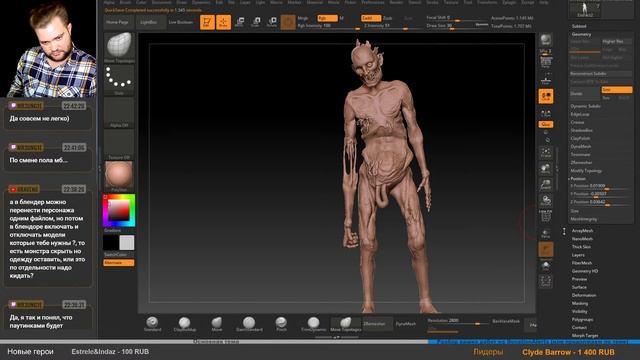
Task: Open the Stroke menu
Action: click(432, 2)
